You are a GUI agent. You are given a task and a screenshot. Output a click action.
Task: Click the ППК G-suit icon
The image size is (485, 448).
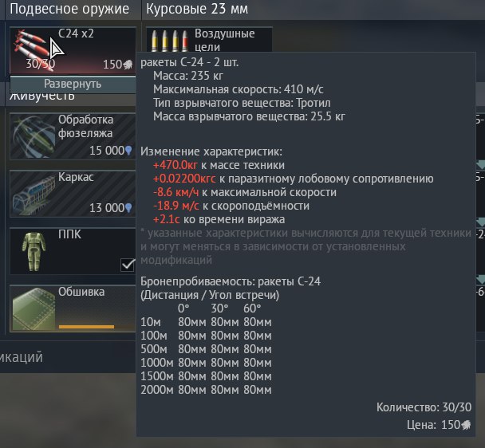pyautogui.click(x=34, y=251)
